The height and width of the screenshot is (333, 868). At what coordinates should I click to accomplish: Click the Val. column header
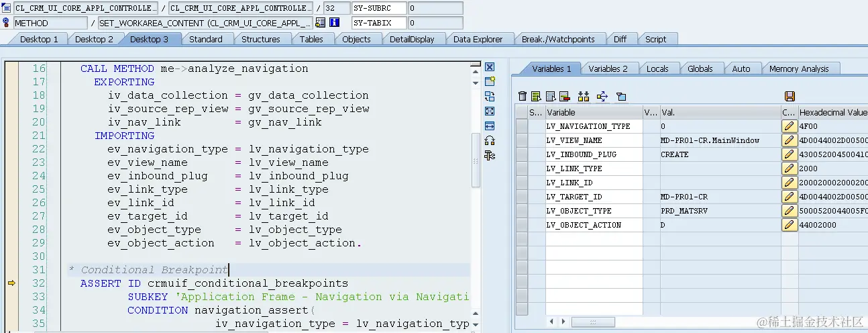pyautogui.click(x=720, y=112)
